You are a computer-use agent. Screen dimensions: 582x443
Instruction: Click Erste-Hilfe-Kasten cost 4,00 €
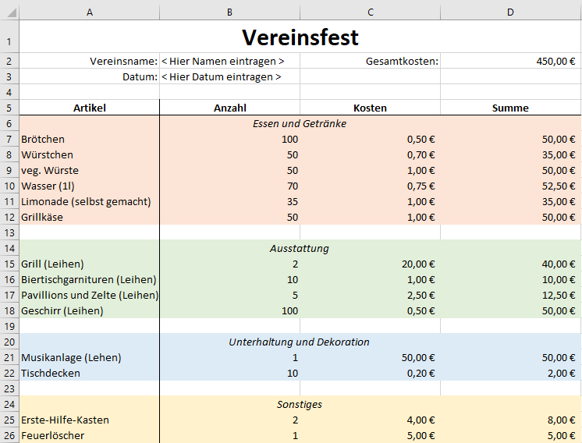(370, 420)
